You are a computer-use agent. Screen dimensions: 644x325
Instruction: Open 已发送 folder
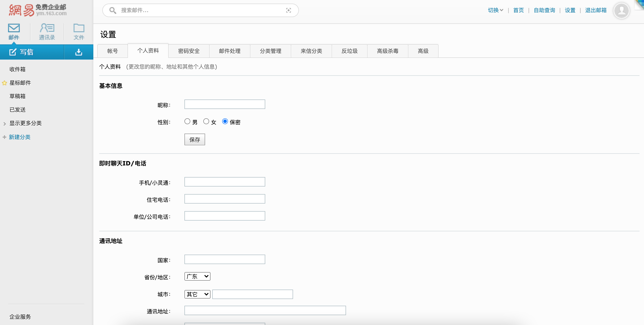click(18, 110)
